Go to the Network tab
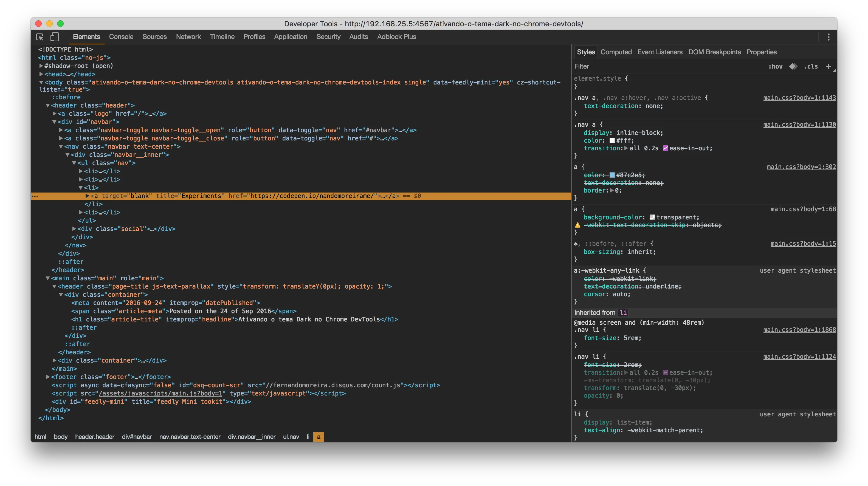This screenshot has height=486, width=868. coord(188,37)
